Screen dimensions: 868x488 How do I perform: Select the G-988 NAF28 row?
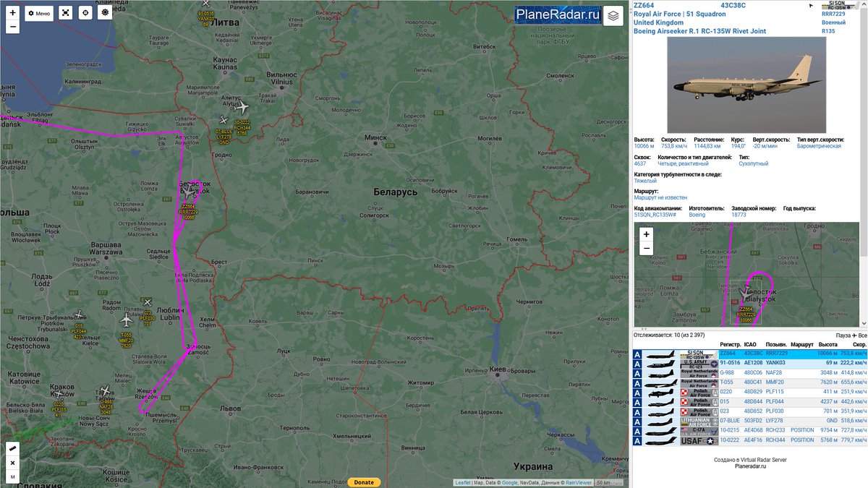[x=750, y=372]
